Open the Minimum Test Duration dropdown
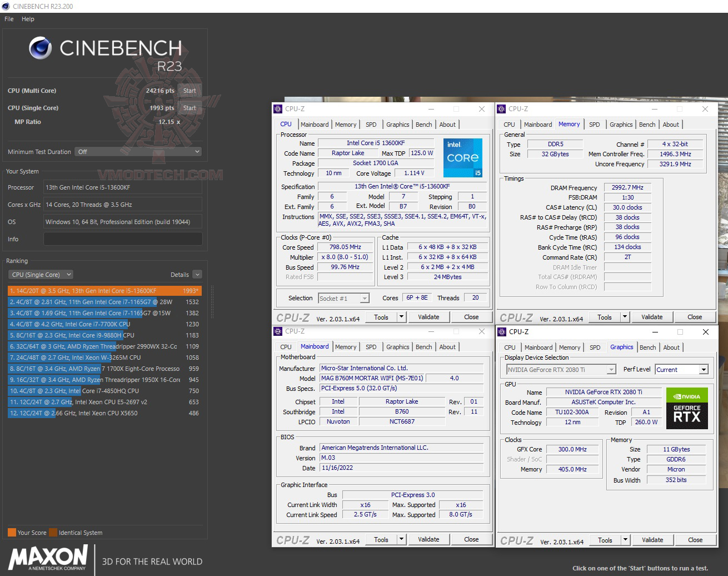 (138, 152)
